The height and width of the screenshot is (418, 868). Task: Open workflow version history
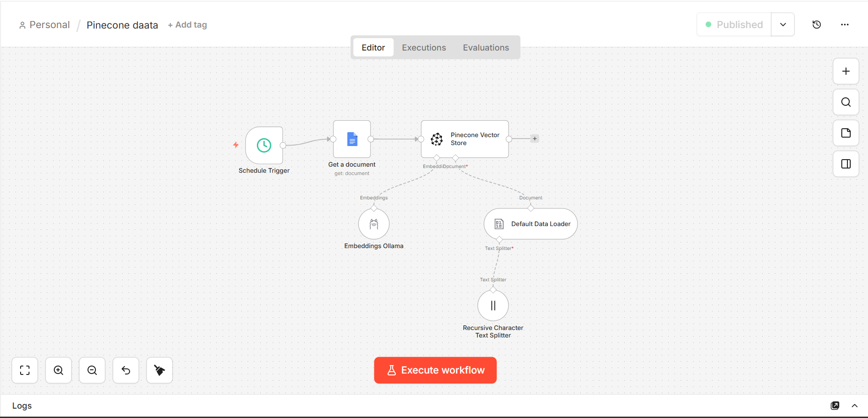(x=817, y=24)
